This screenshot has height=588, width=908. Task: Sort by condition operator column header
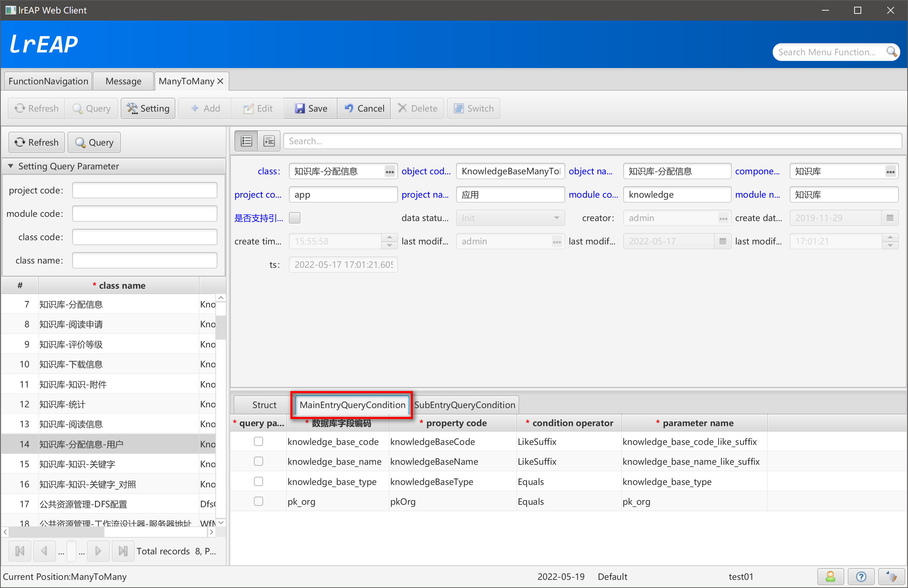click(x=569, y=423)
